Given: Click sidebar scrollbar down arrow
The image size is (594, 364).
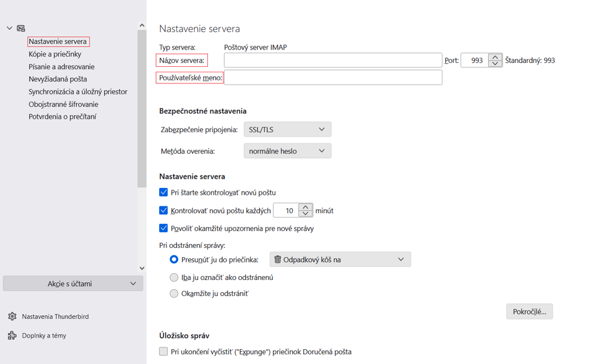Looking at the screenshot, I should [142, 268].
